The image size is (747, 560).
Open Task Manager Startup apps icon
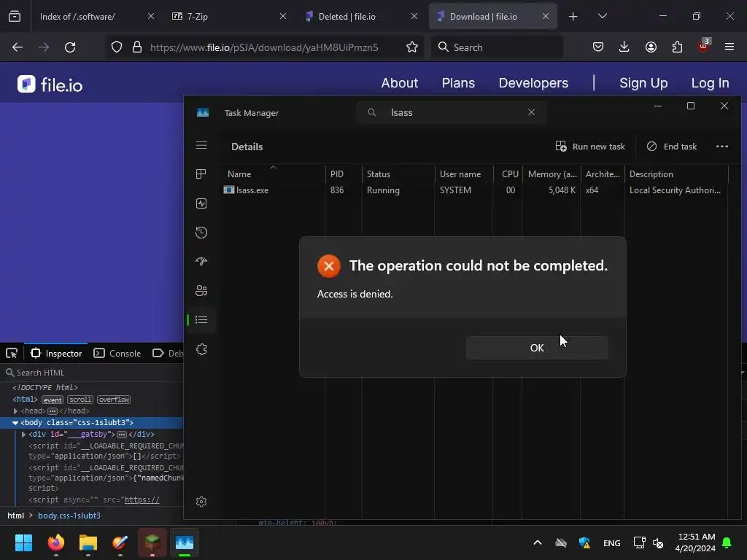[x=201, y=262]
